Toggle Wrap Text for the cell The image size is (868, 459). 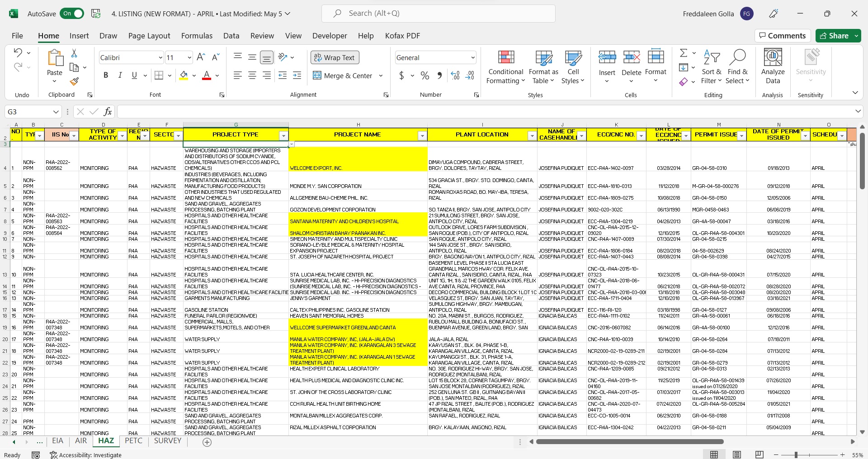[x=335, y=57]
